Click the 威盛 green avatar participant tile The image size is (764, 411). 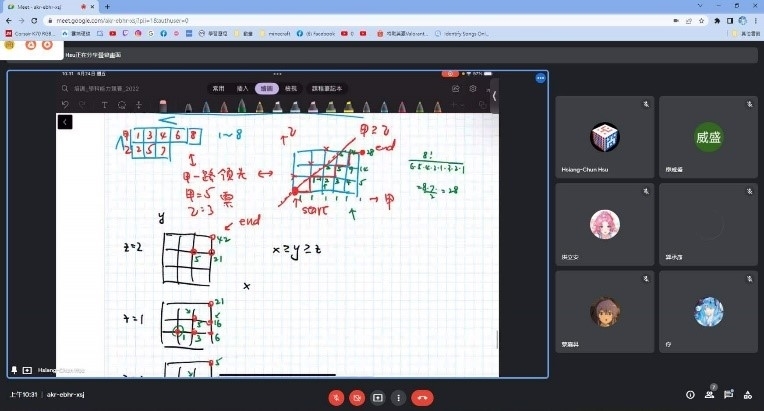[x=708, y=138]
